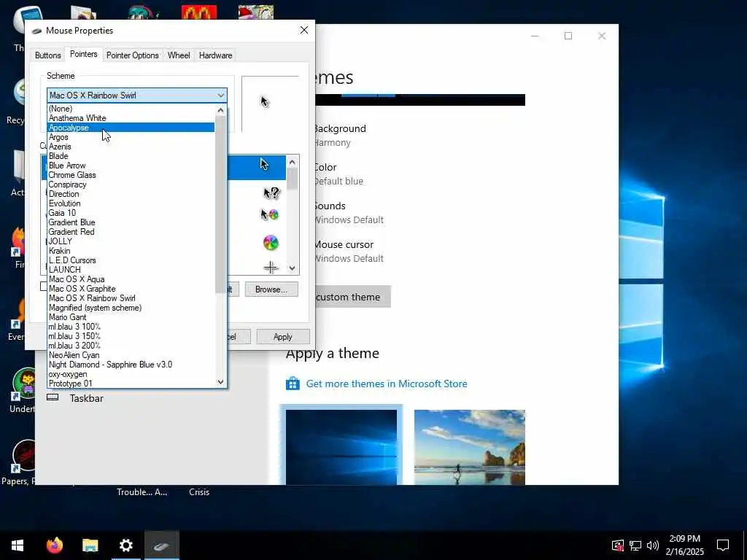Viewport: 747px width, 560px height.
Task: Select the rainbow Busy cursor icon
Action: (271, 243)
